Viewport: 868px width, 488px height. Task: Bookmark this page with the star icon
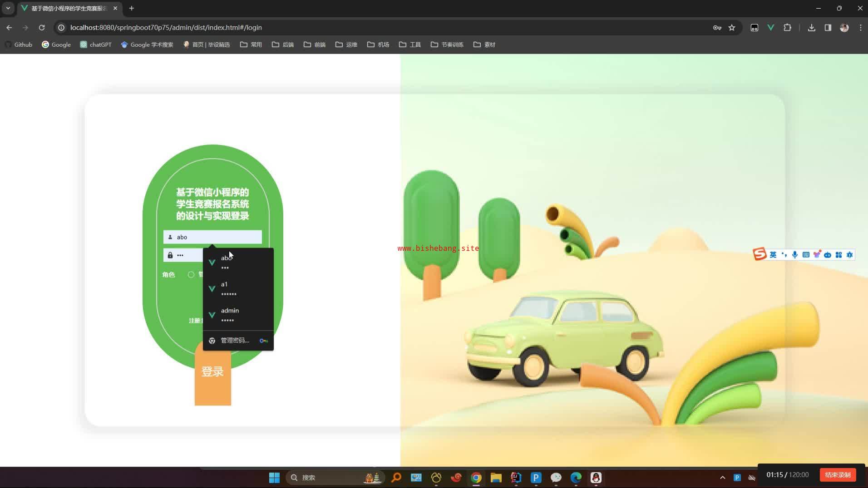point(732,28)
